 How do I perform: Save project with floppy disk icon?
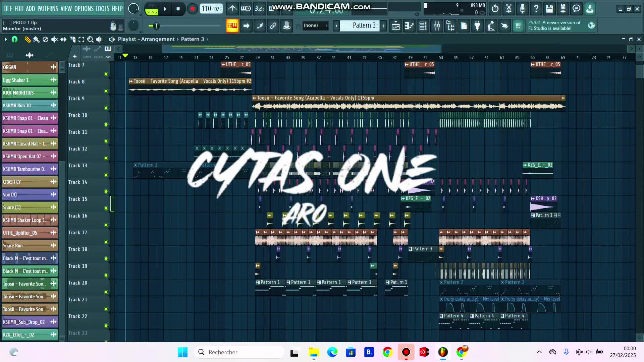click(x=549, y=9)
